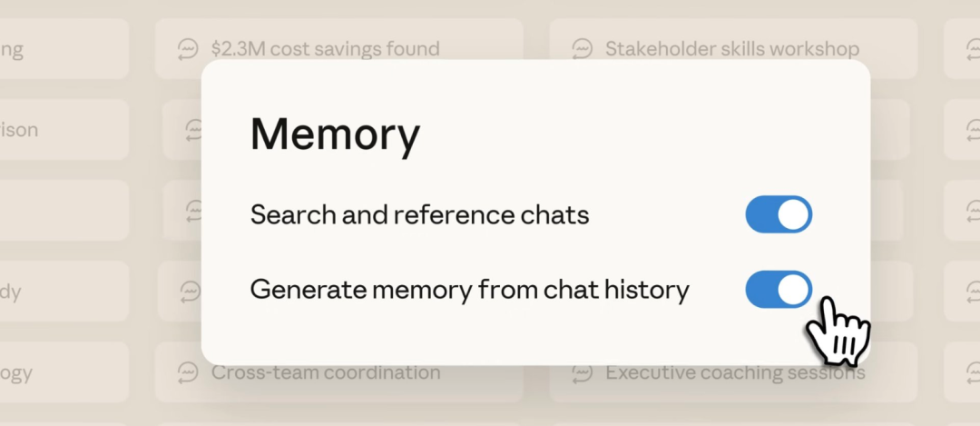The image size is (980, 426).
Task: Select the cut-off card ending in "dy"
Action: [x=54, y=292]
